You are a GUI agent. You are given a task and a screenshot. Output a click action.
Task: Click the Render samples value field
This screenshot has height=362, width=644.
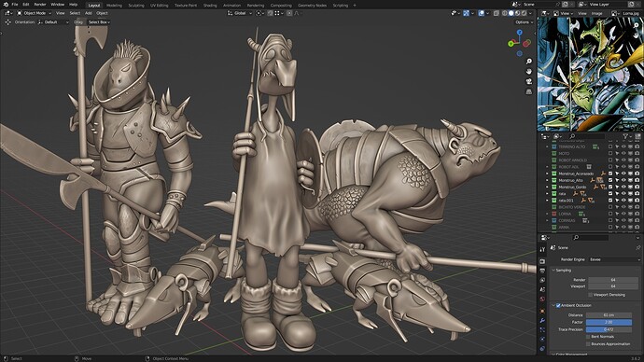coord(613,280)
